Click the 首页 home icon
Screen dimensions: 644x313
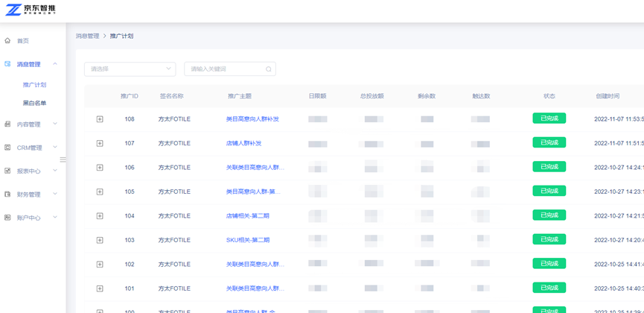pos(8,41)
